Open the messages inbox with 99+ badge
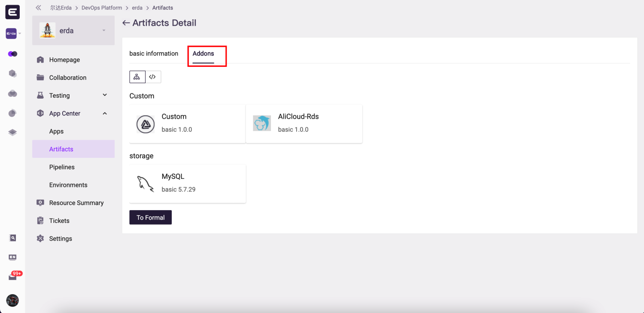Image resolution: width=644 pixels, height=313 pixels. pyautogui.click(x=13, y=277)
